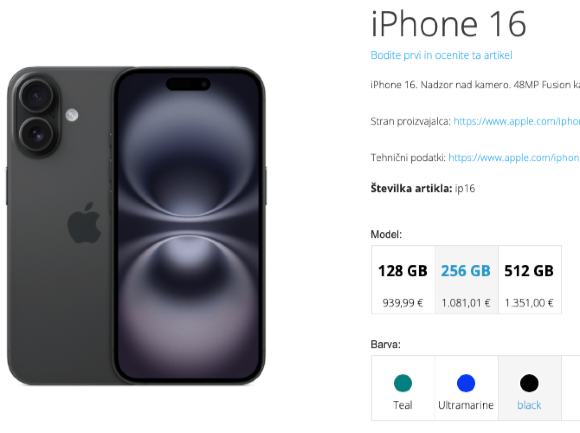Select the 128 GB model option
The image size is (580, 433).
coord(403,280)
